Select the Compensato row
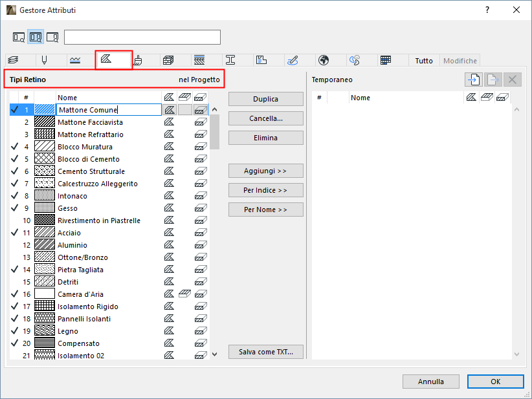This screenshot has width=532, height=399. point(109,343)
